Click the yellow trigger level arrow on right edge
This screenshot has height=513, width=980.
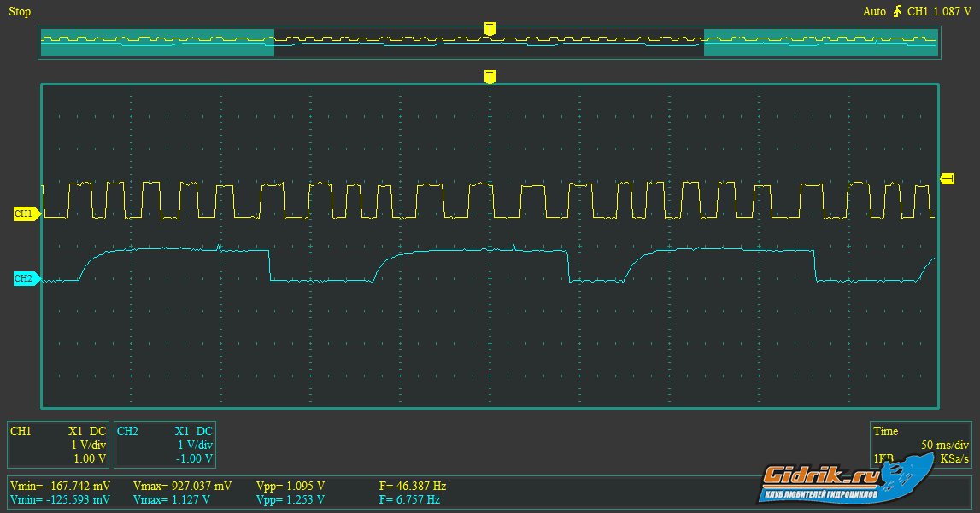[947, 178]
